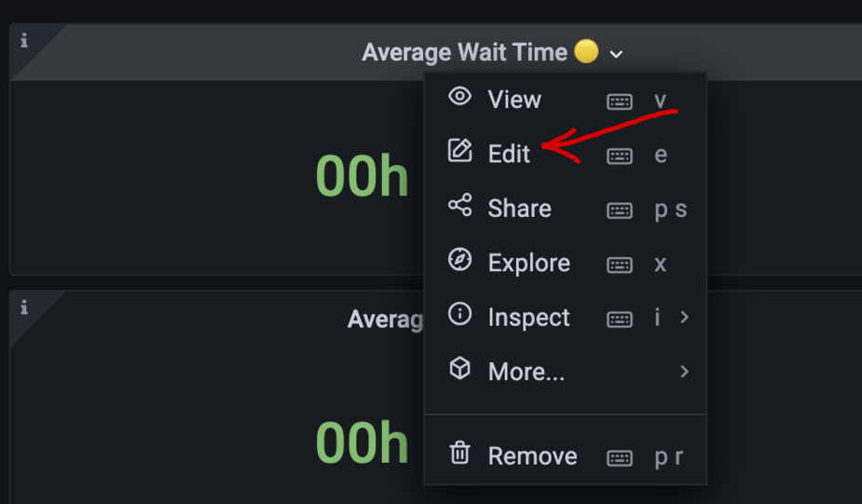This screenshot has height=504, width=862.
Task: Click the info icon on top panel corner
Action: tap(24, 40)
